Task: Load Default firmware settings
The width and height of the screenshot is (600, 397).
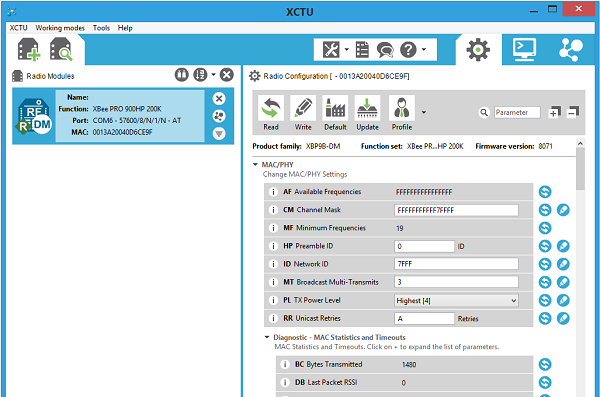Action: 335,113
